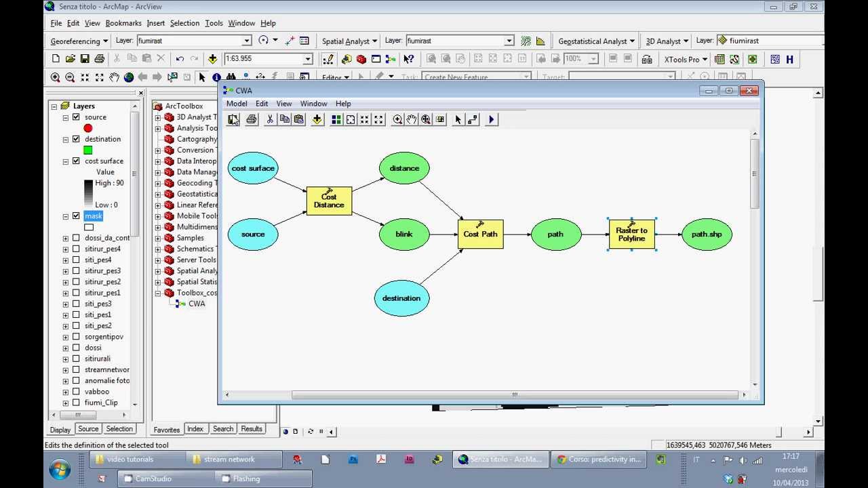Image resolution: width=868 pixels, height=488 pixels.
Task: Open an existing map document
Action: point(71,59)
